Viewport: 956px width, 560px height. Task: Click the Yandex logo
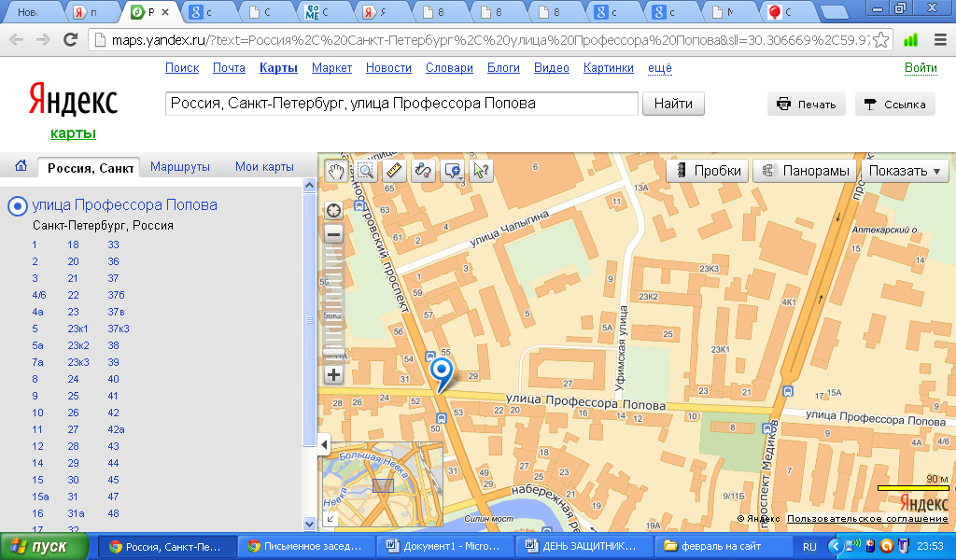73,100
